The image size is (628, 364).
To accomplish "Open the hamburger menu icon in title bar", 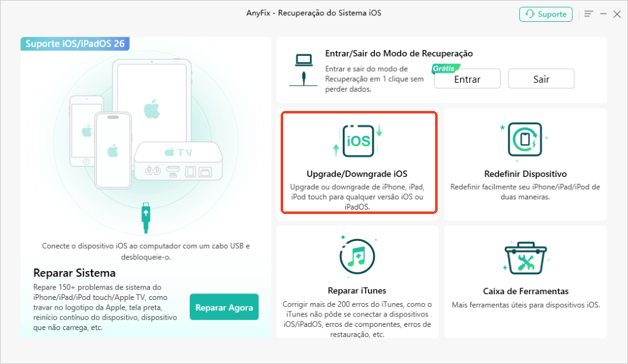I will click(588, 14).
